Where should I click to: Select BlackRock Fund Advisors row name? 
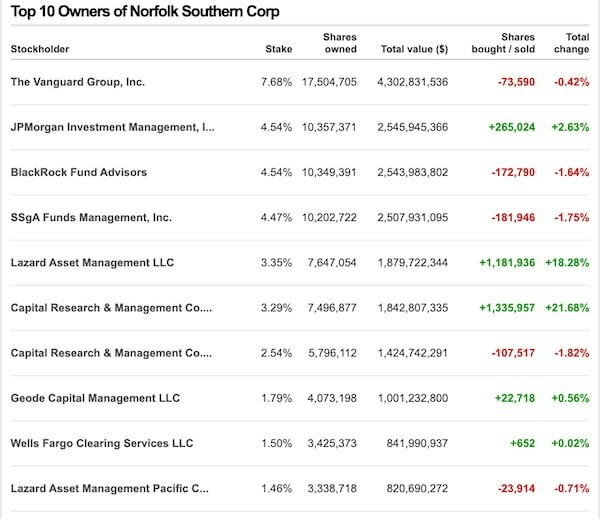pyautogui.click(x=78, y=172)
